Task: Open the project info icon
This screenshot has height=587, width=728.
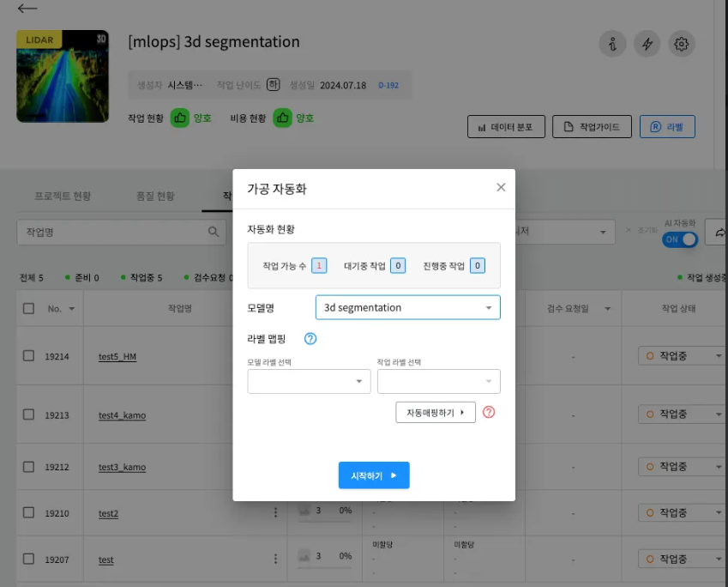Action: click(612, 44)
